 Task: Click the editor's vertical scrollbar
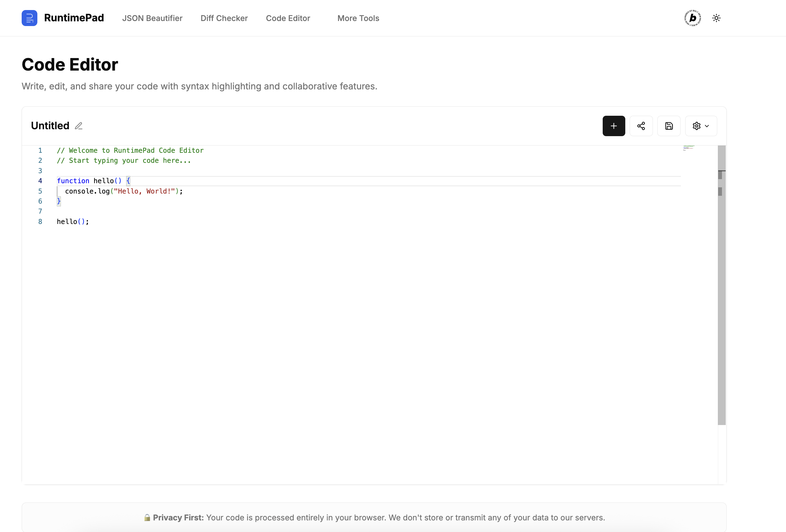(722, 287)
